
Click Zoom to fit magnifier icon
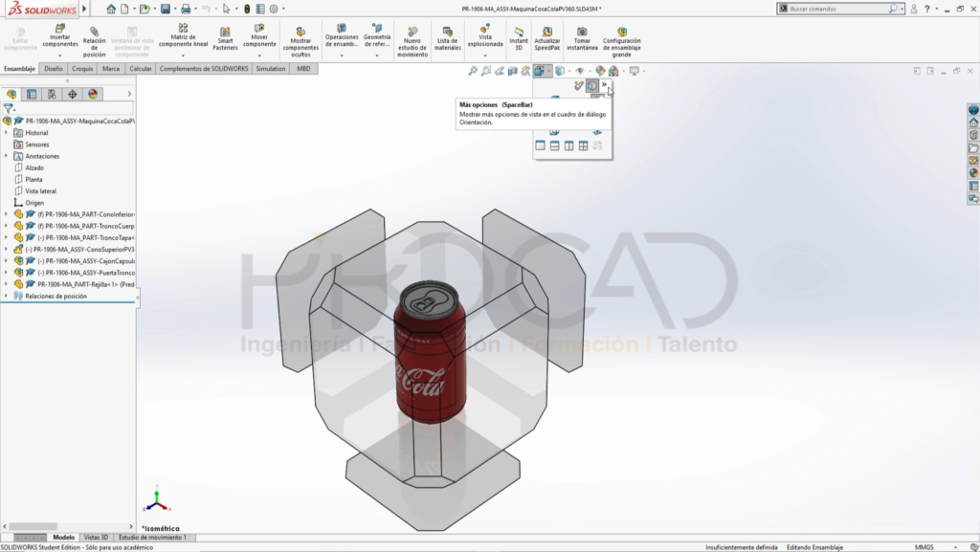pos(473,71)
